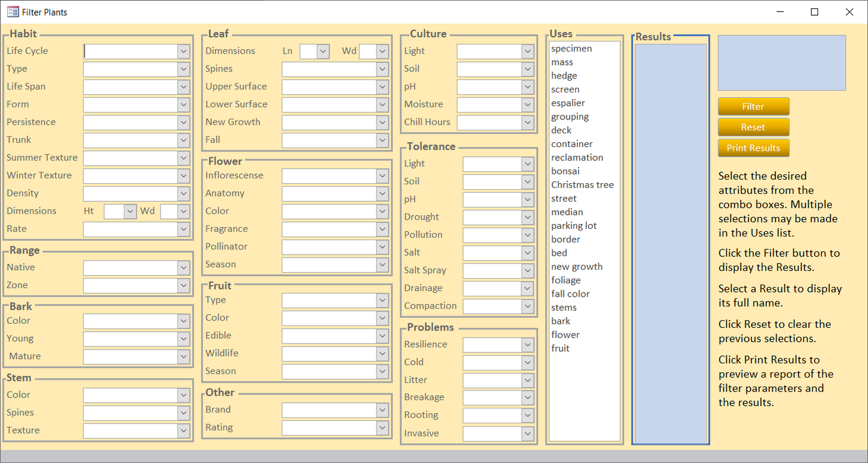
Task: Open the Fruit Edible combo box
Action: 383,336
